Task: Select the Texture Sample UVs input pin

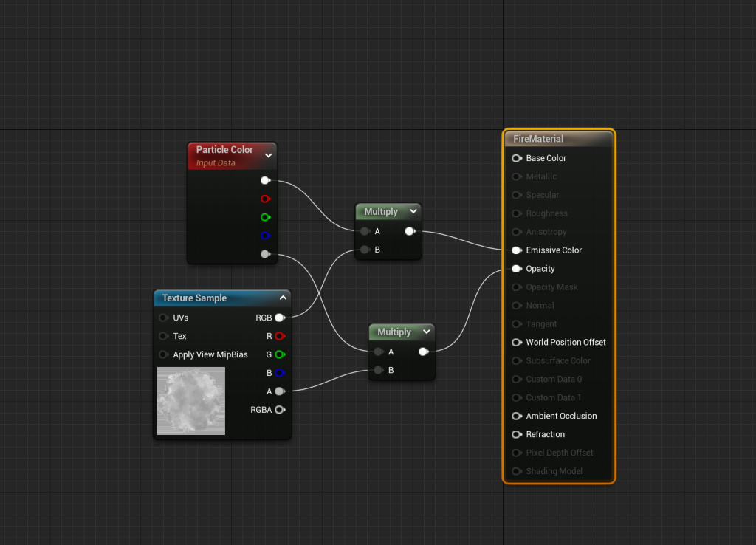Action: [163, 318]
